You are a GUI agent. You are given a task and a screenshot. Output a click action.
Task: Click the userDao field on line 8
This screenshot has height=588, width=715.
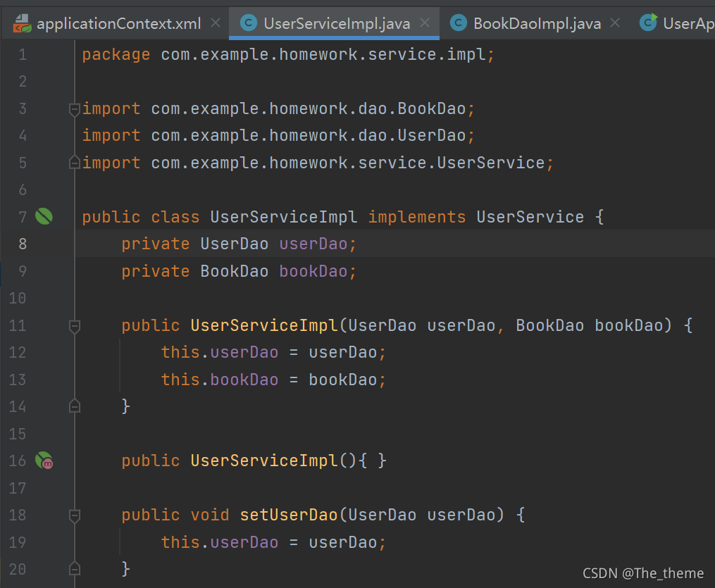point(313,244)
